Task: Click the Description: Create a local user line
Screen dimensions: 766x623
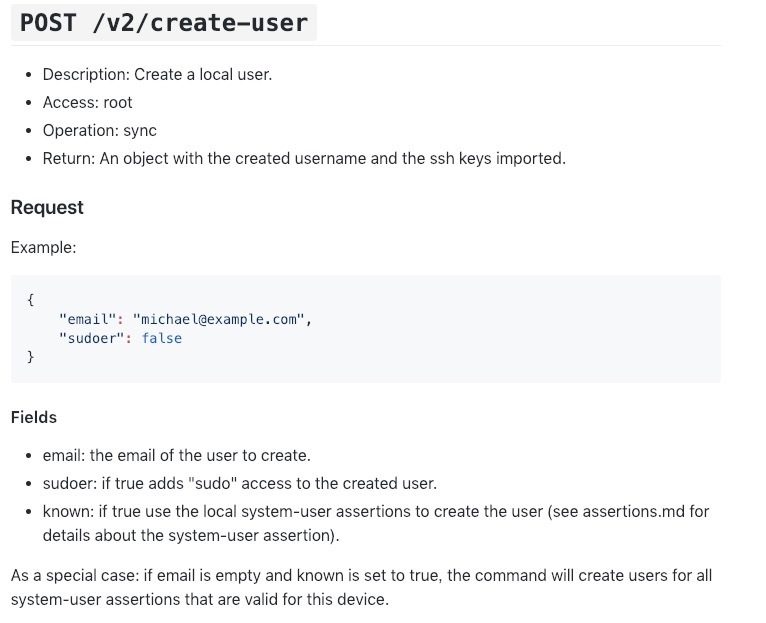Action: click(157, 75)
